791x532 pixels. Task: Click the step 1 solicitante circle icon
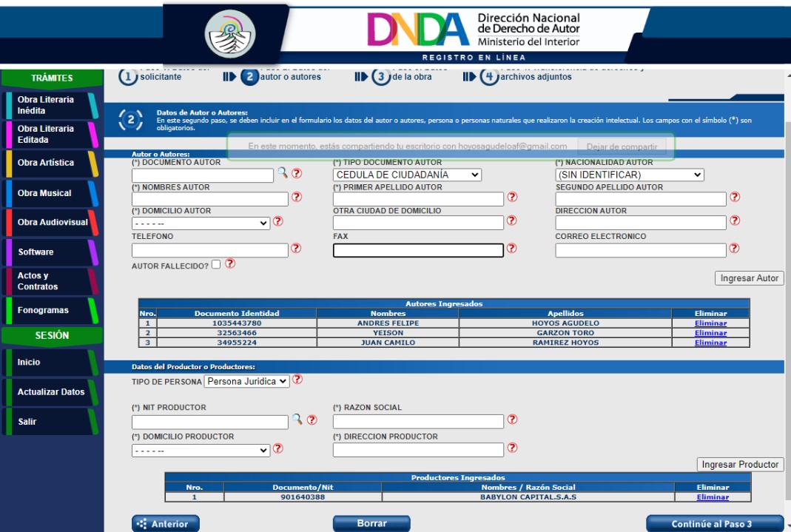click(128, 77)
